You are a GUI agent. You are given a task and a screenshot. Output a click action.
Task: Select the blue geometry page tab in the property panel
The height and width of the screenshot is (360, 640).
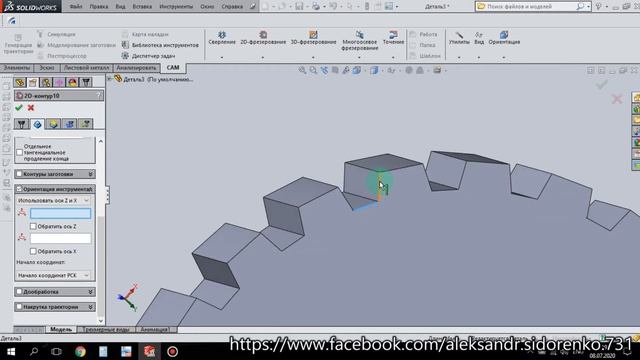tap(38, 124)
